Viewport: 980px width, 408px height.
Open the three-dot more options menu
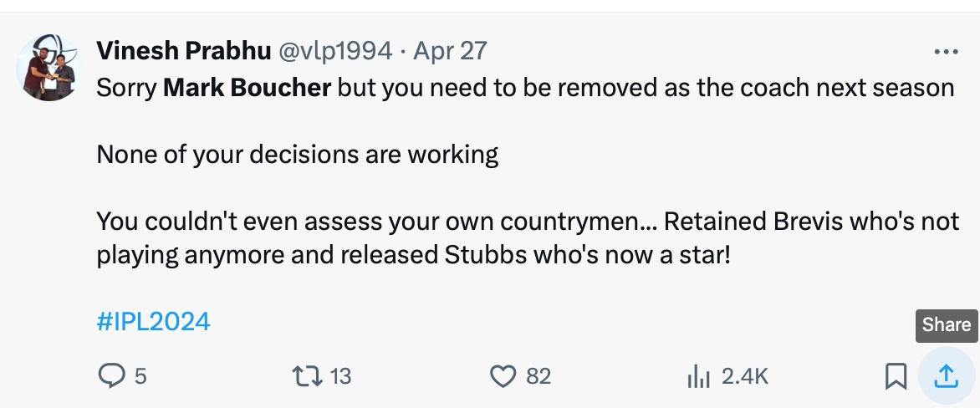tap(946, 52)
